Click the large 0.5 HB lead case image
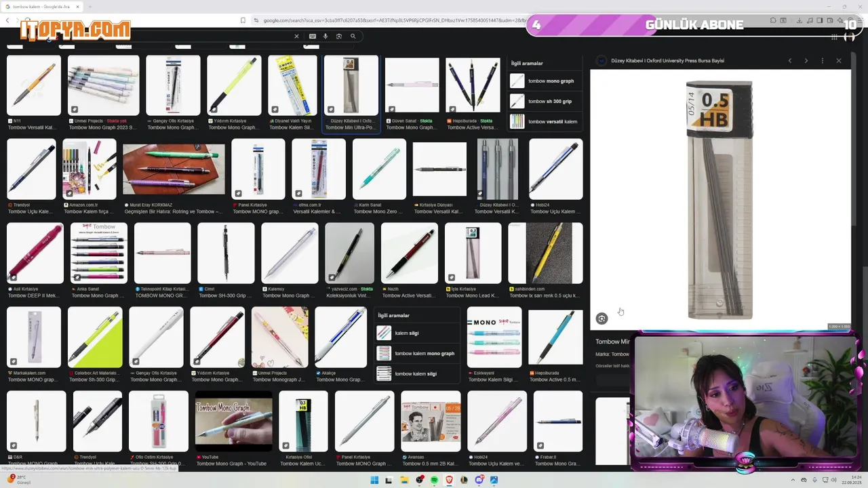 tap(719, 199)
